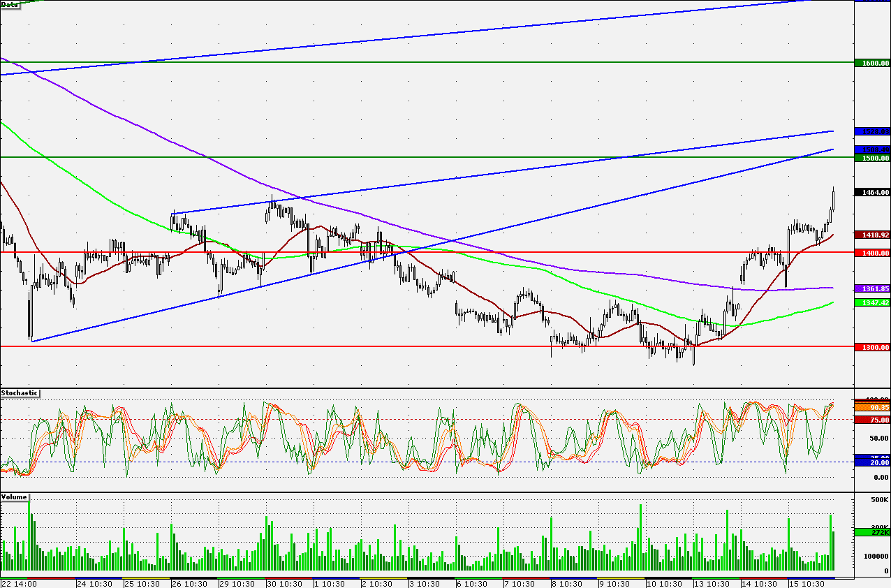
Task: Click the 100000 volume axis label
Action: click(x=876, y=557)
